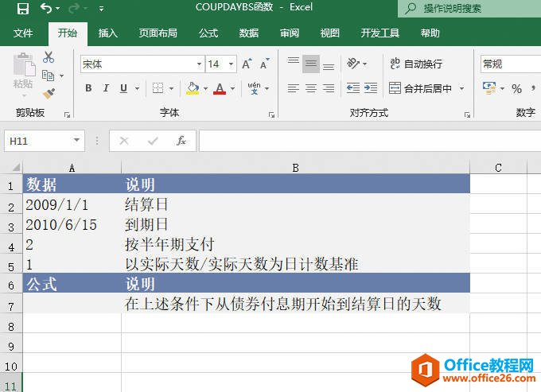The height and width of the screenshot is (392, 541).
Task: Click the Accounting Number Format icon
Action: (x=489, y=88)
